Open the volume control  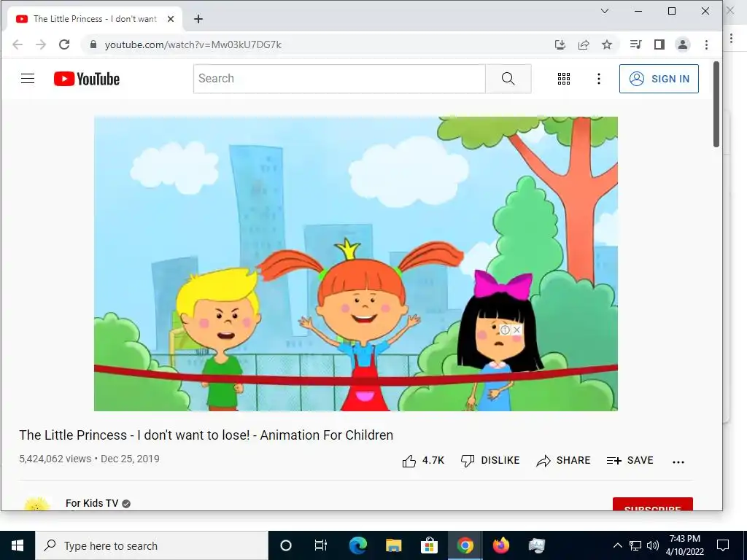pyautogui.click(x=653, y=545)
